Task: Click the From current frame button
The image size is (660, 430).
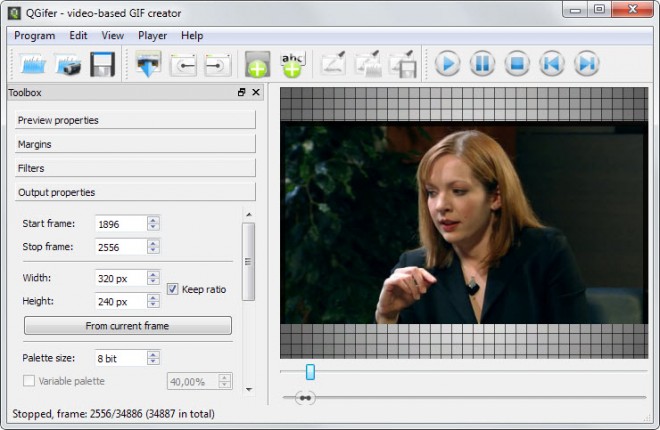Action: (128, 326)
